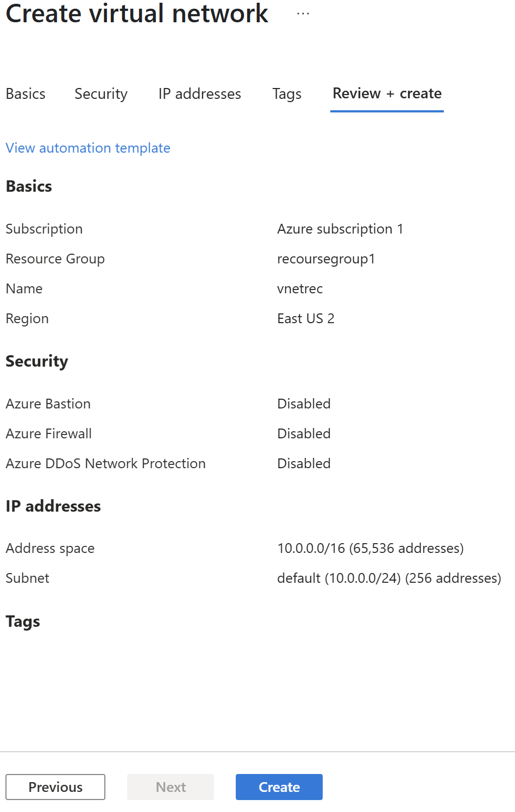The image size is (515, 812).
Task: Select the 10.0.0.0/16 address space value
Action: coord(370,548)
